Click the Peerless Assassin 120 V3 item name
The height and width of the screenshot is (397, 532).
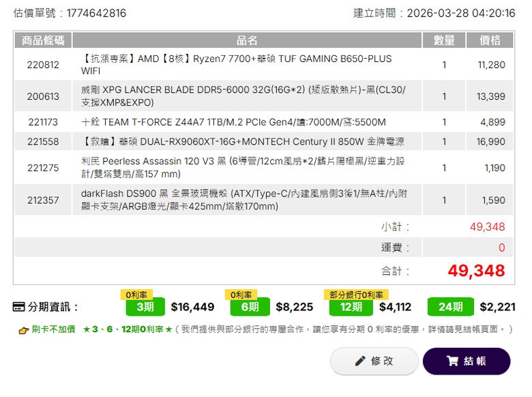tap(243, 168)
